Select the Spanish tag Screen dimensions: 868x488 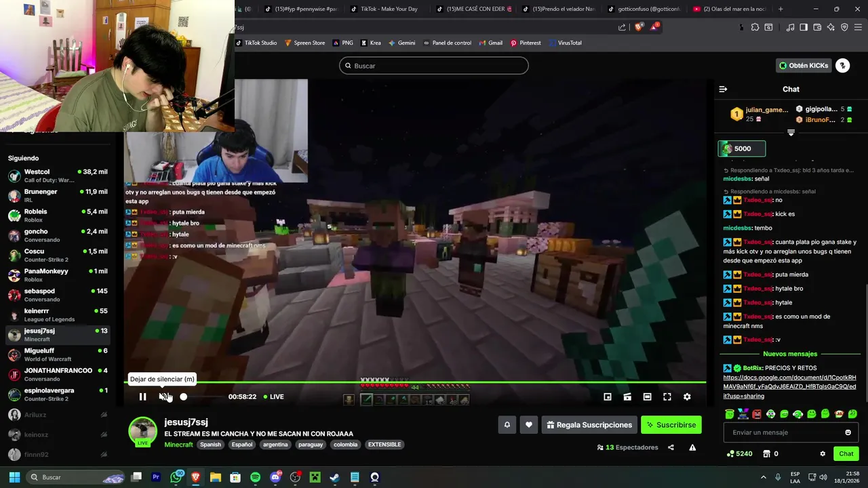(x=210, y=445)
